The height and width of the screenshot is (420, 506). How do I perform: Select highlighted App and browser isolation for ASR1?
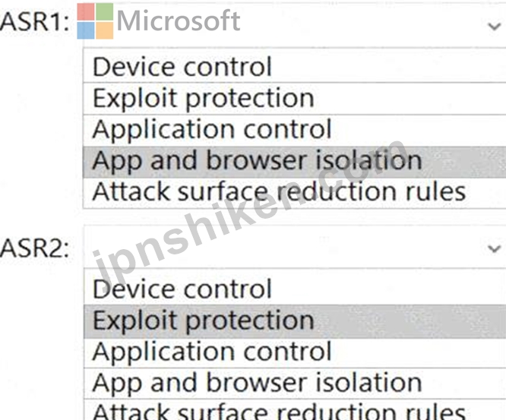[257, 160]
